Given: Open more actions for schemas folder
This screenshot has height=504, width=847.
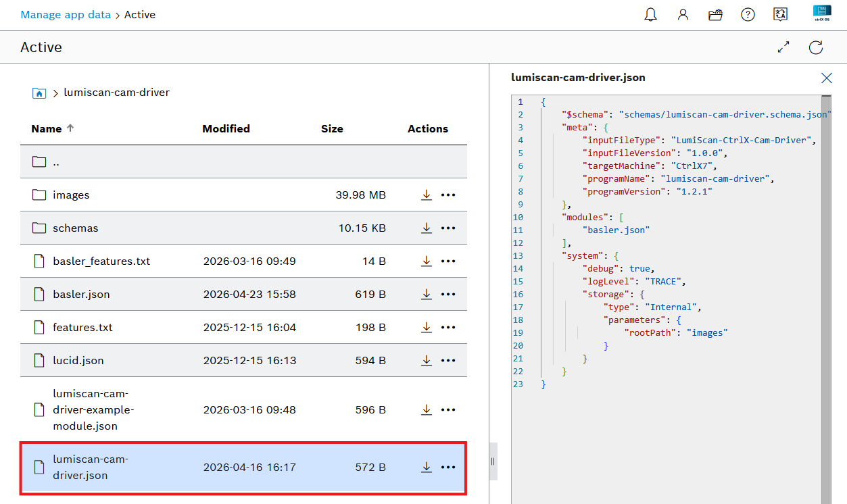Looking at the screenshot, I should [448, 228].
